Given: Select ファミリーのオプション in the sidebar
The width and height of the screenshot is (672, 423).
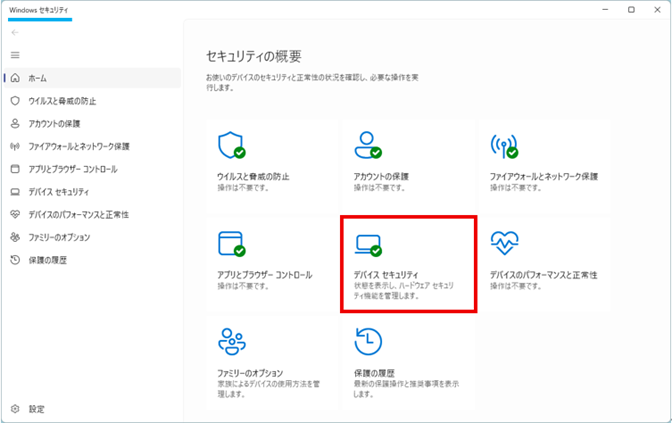Looking at the screenshot, I should (59, 237).
